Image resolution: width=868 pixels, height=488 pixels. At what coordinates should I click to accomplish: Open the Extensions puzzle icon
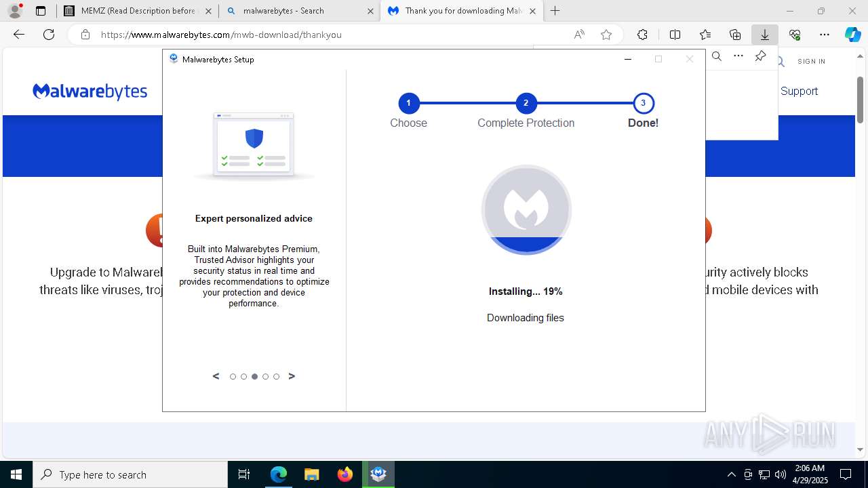pos(642,35)
